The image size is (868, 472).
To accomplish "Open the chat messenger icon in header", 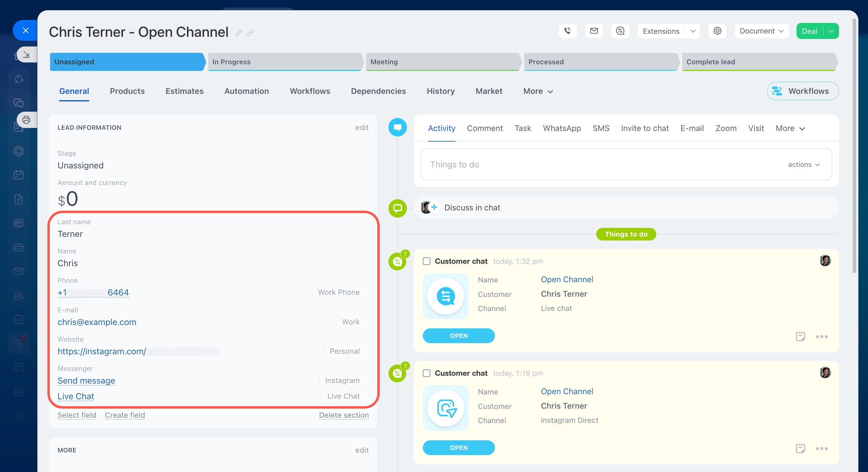I will tap(620, 31).
